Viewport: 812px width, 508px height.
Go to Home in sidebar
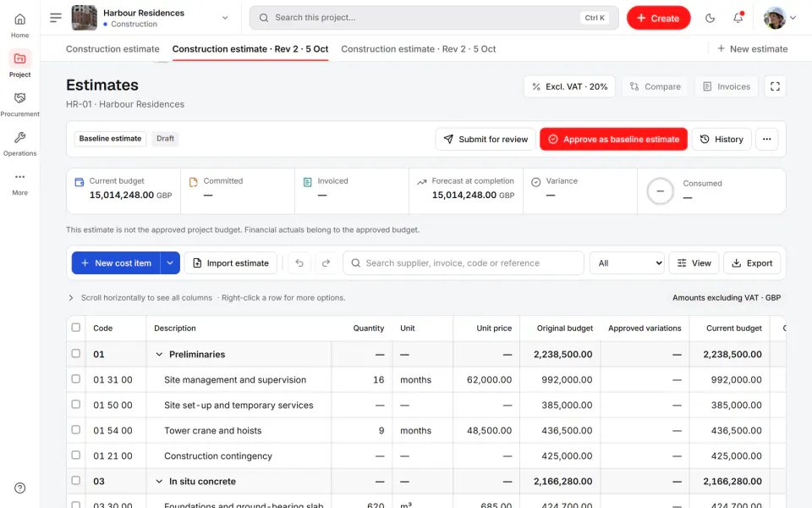(x=19, y=25)
